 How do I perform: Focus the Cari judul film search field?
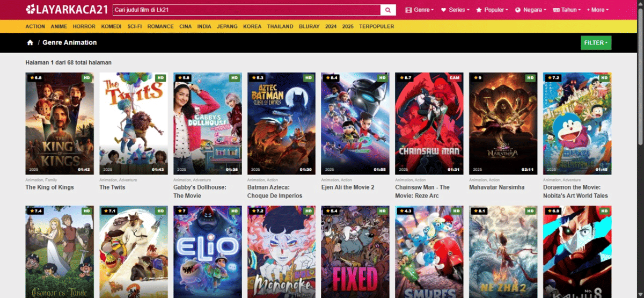click(x=246, y=10)
